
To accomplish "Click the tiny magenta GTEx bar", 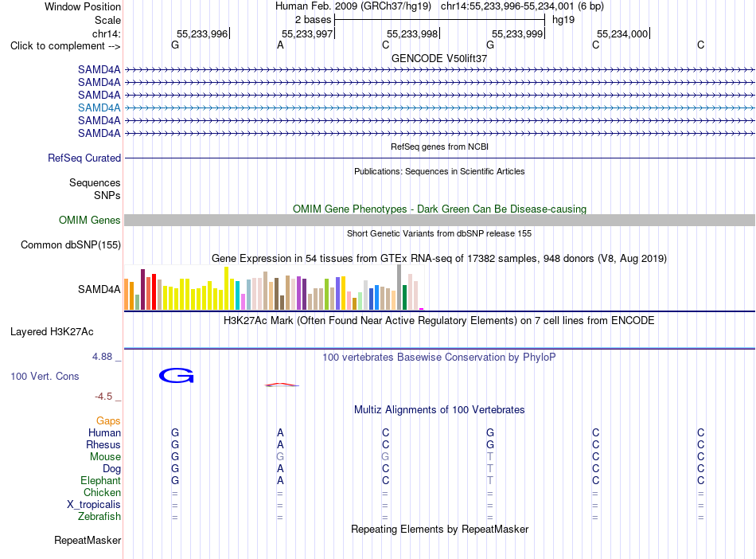I will tap(422, 309).
